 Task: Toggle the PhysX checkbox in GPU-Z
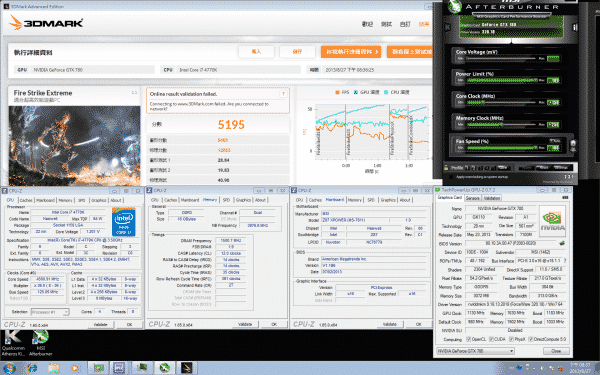(511, 339)
